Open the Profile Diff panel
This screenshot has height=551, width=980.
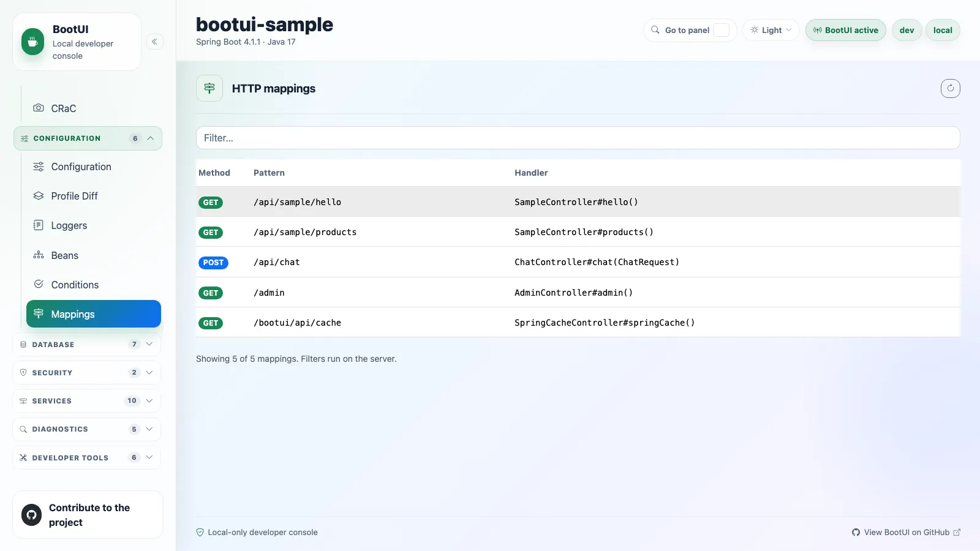[x=93, y=196]
